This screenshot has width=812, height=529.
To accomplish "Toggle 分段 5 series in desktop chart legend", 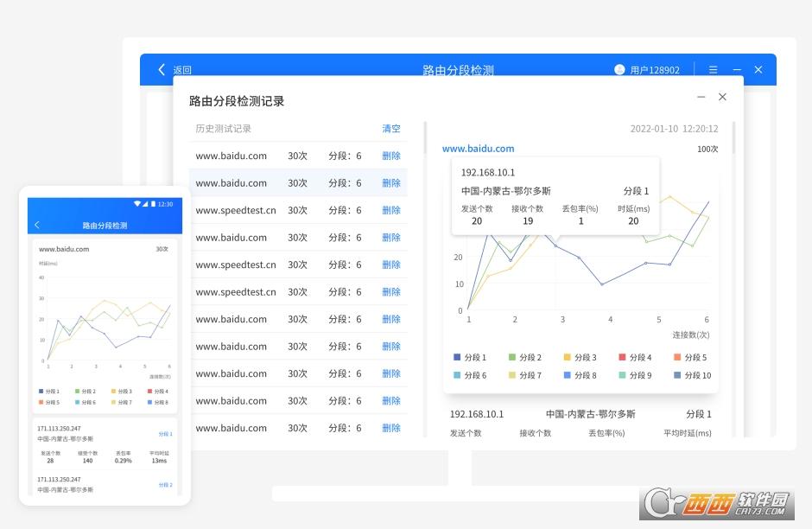I will [x=690, y=358].
